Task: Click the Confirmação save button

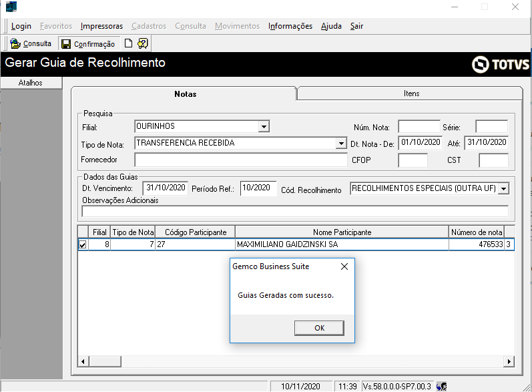Action: click(x=88, y=44)
